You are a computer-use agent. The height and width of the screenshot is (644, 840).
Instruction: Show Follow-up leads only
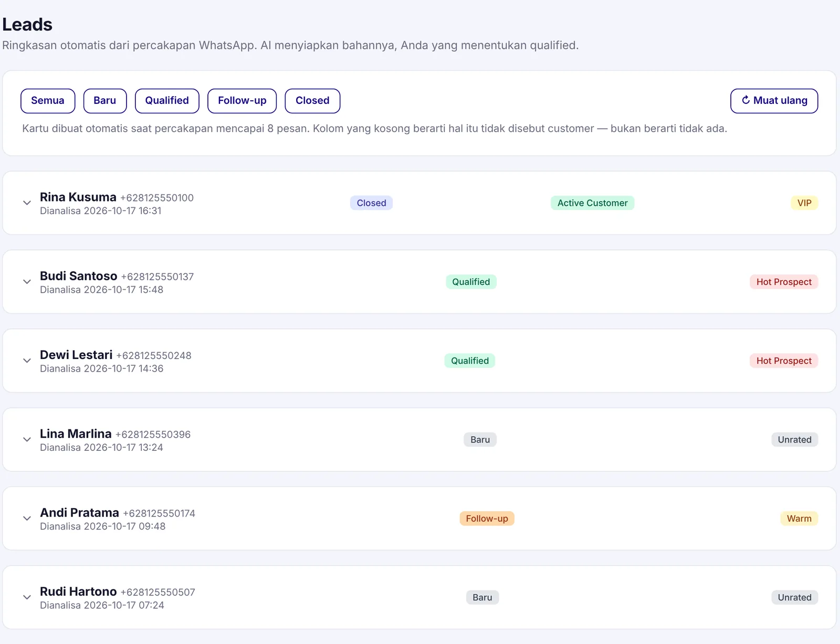[242, 101]
